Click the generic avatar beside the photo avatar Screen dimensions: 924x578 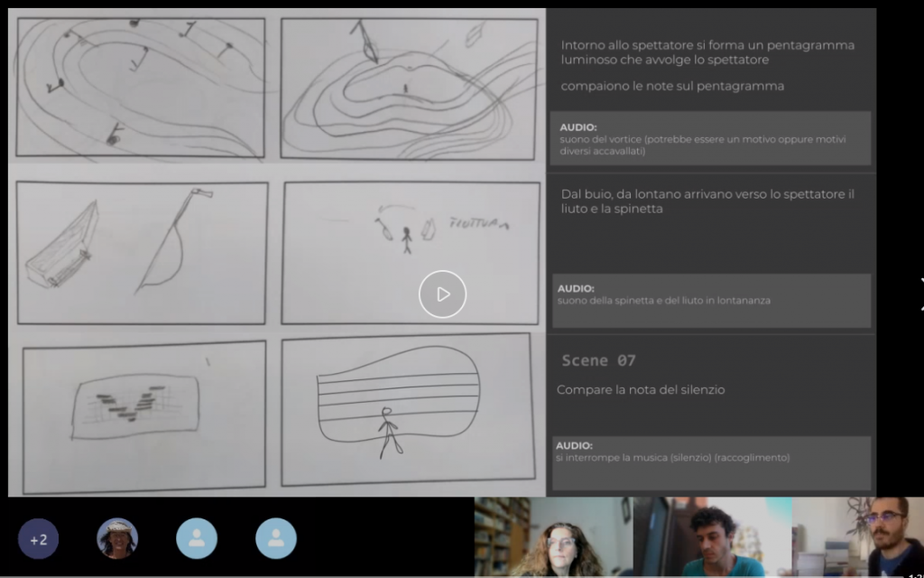pyautogui.click(x=197, y=538)
